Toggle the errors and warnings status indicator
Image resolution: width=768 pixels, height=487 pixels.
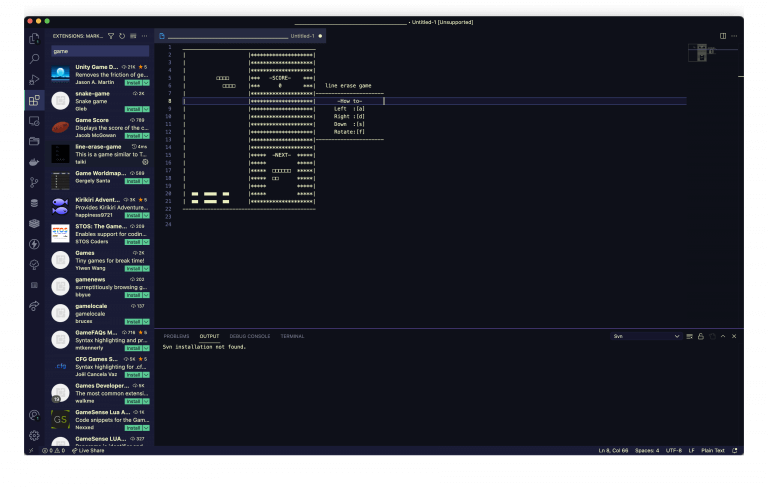pos(54,451)
